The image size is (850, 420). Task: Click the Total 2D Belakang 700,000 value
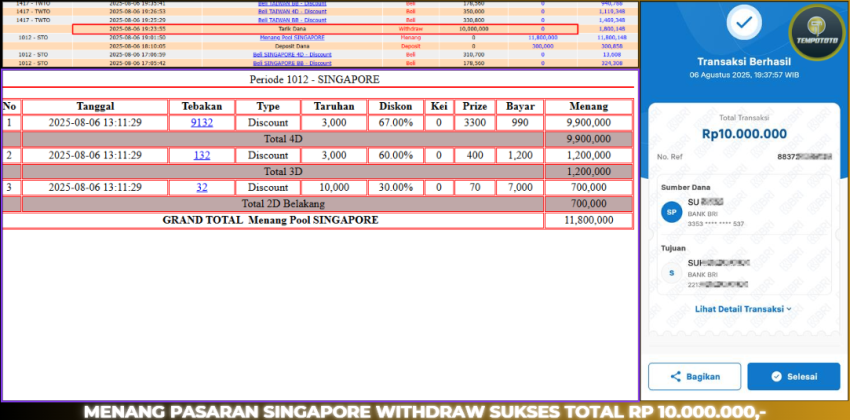point(589,204)
